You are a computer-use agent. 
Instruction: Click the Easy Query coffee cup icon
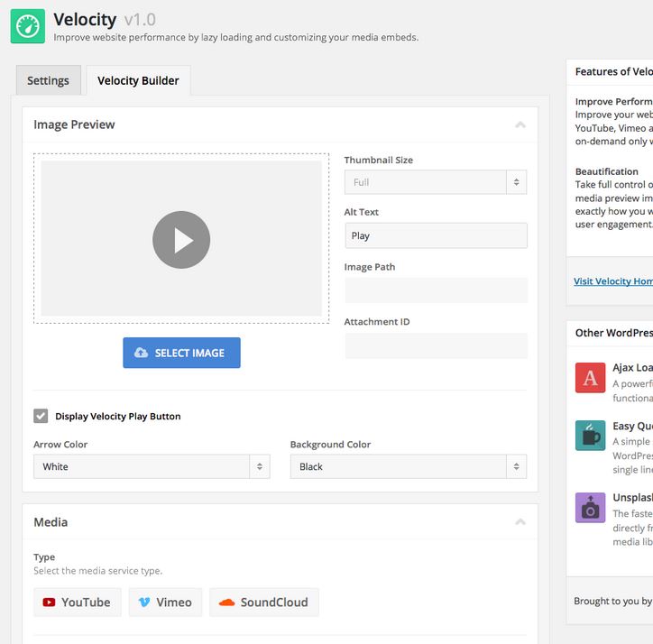point(590,436)
